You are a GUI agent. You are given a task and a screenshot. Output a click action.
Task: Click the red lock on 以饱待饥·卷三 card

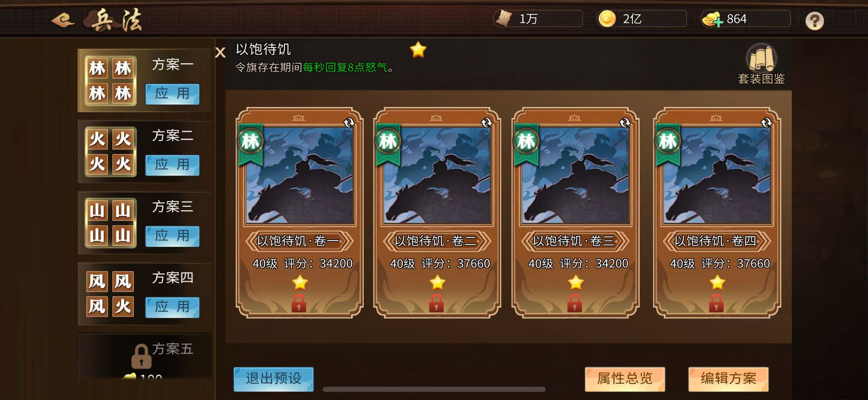575,303
